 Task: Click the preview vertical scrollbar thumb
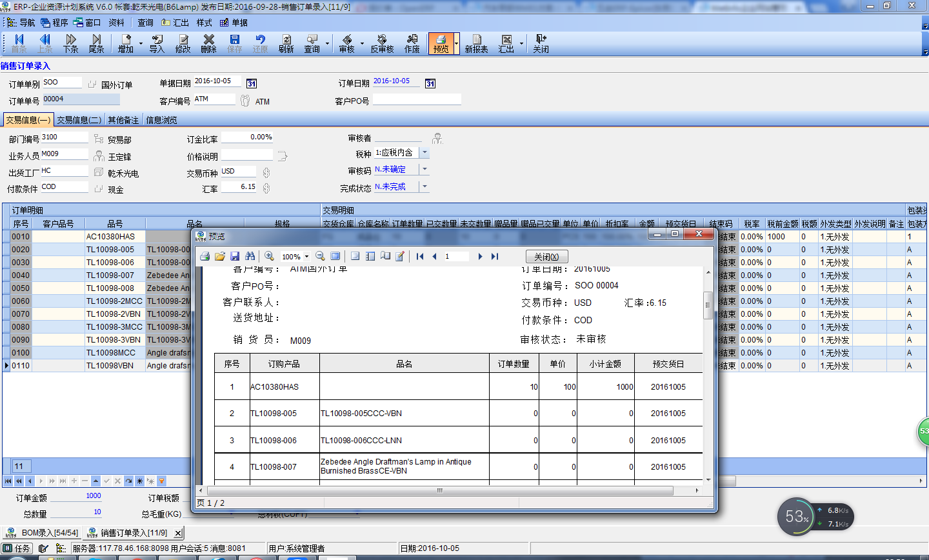[x=708, y=305]
